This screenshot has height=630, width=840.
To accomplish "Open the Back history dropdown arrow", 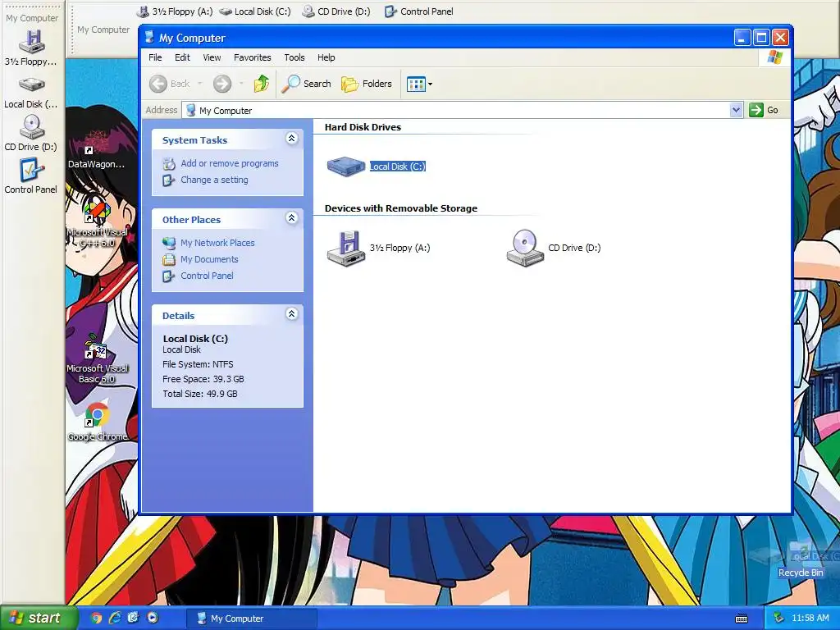I will point(200,84).
